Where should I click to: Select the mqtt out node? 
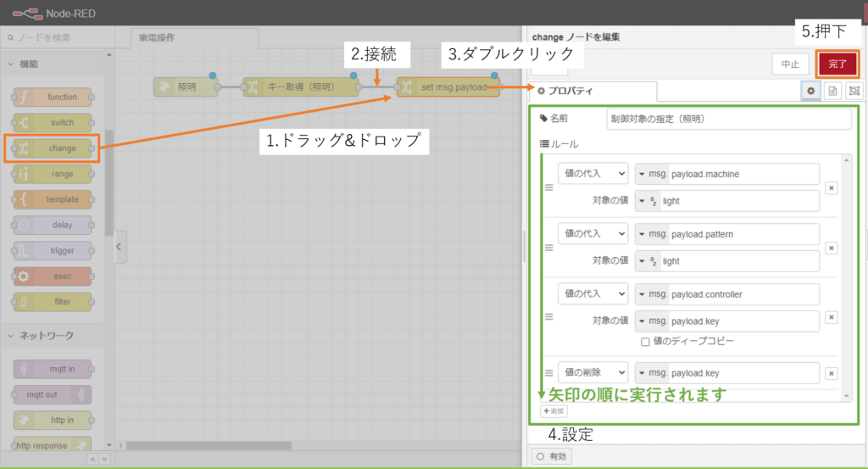pyautogui.click(x=53, y=394)
